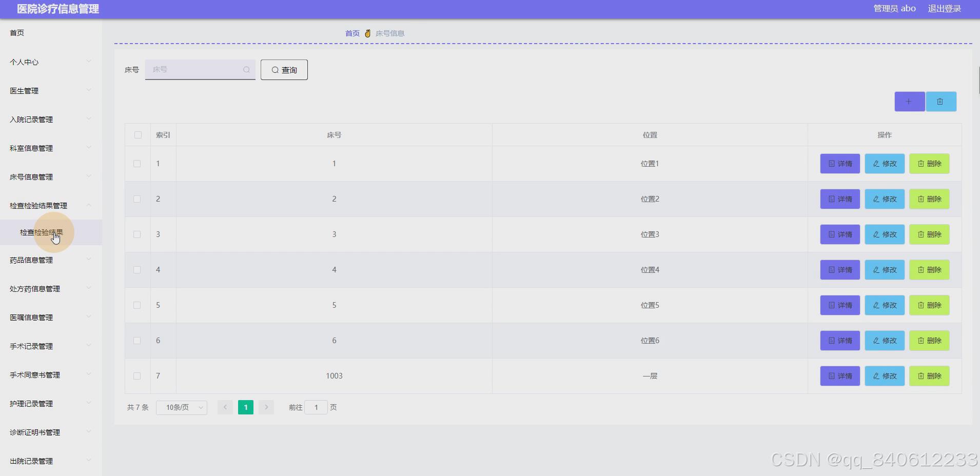The image size is (980, 476).
Task: Click the 位置 column header
Action: click(650, 135)
